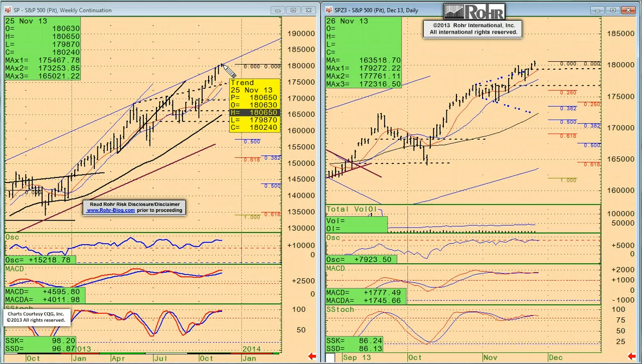The width and height of the screenshot is (642, 364).
Task: Minimize the SPZ3 daily chart window
Action: pyautogui.click(x=597, y=10)
